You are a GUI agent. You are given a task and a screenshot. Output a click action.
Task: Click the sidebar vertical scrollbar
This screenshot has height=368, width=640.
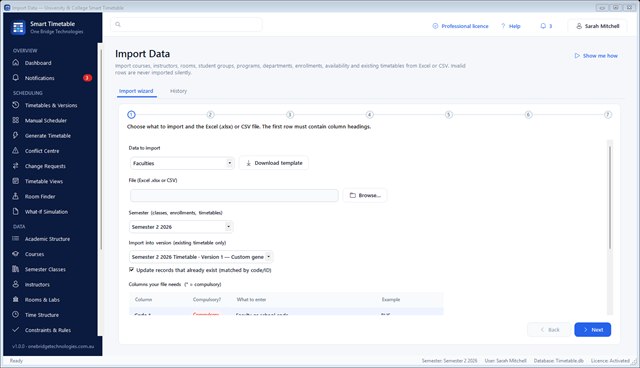click(101, 149)
